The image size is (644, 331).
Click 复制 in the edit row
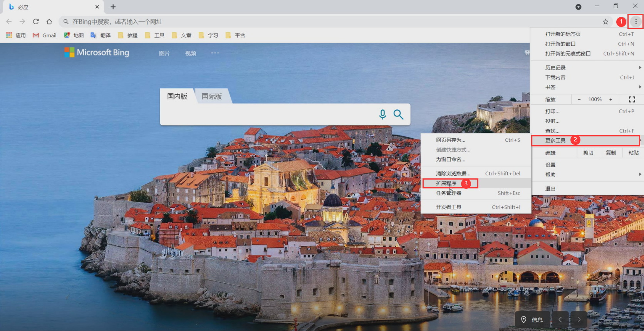(611, 153)
